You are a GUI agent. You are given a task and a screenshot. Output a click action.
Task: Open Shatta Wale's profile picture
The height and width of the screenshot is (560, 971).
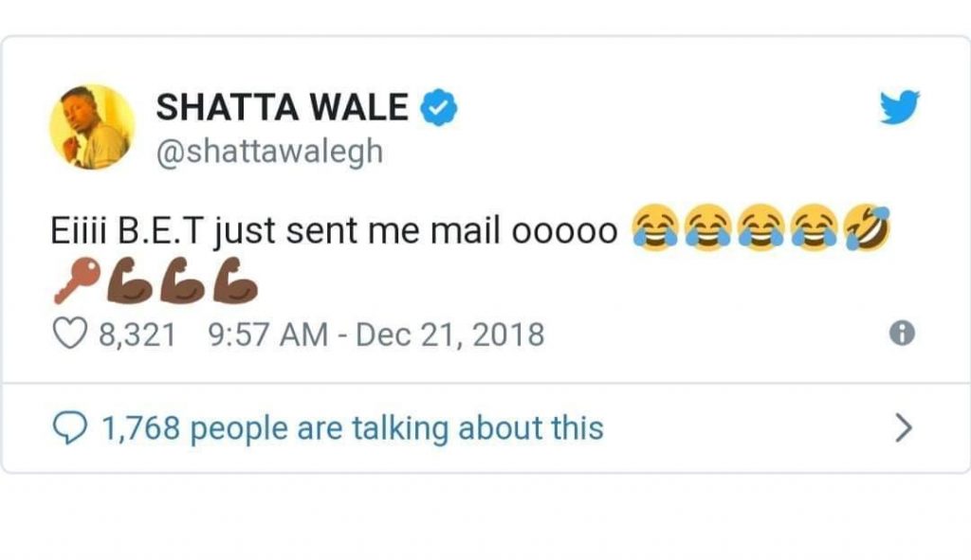pos(92,127)
